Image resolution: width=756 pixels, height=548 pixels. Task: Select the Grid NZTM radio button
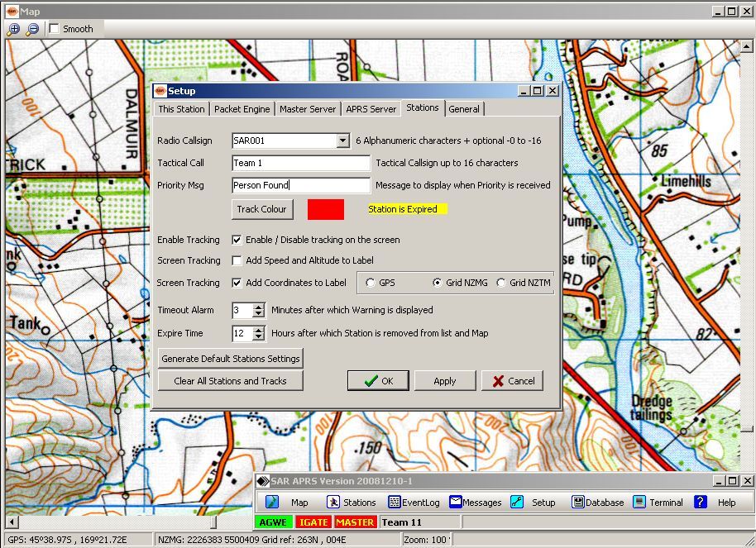tap(501, 283)
